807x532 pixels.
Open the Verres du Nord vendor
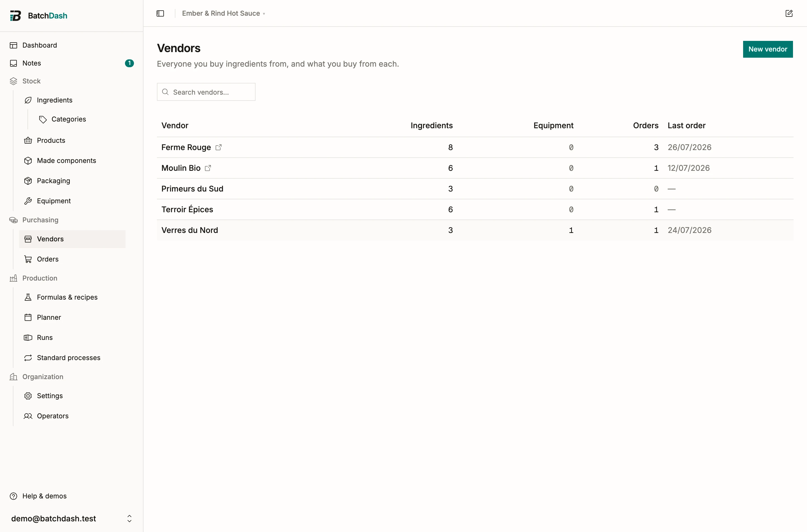(x=189, y=230)
